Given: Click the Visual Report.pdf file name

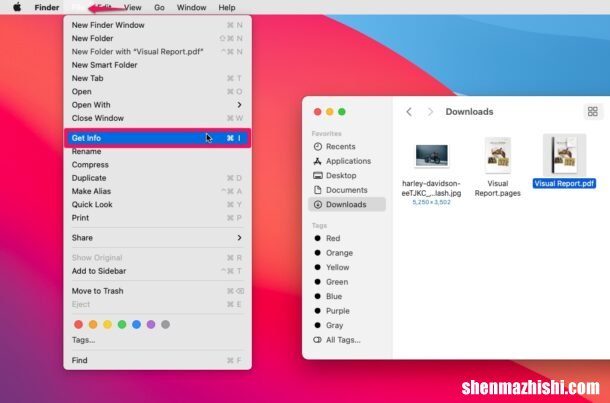Looking at the screenshot, I should coord(564,184).
